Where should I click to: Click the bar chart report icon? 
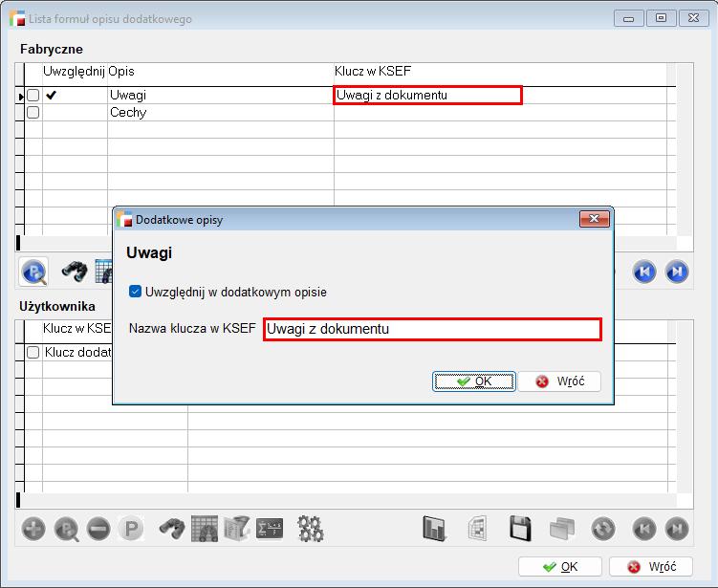[x=436, y=529]
